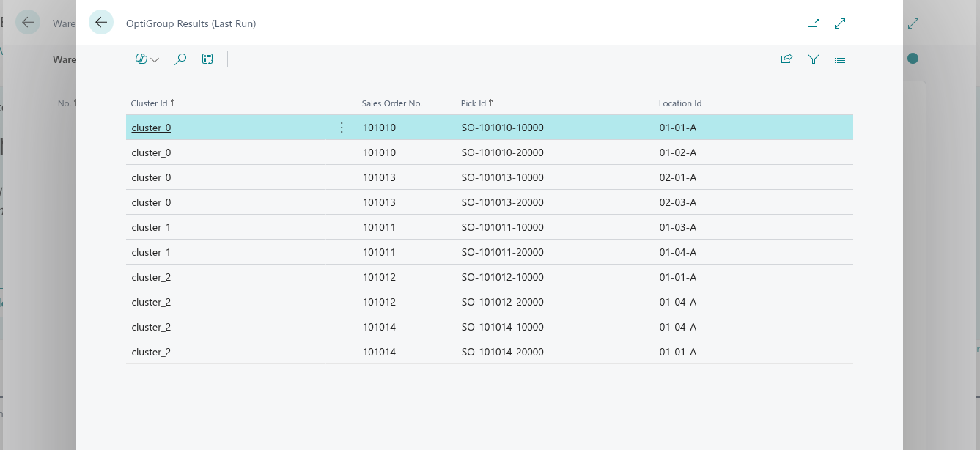This screenshot has width=980, height=450.
Task: Switch layout with the list view icon
Action: click(840, 59)
